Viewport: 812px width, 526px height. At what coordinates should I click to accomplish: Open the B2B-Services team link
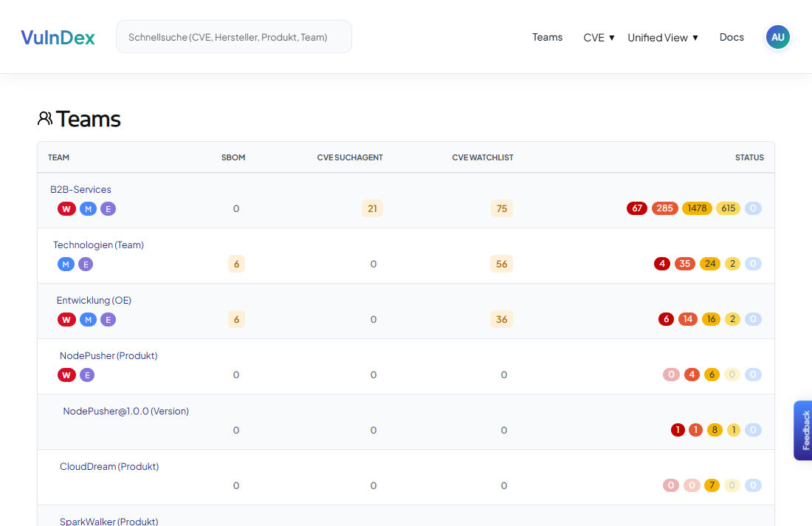(80, 190)
